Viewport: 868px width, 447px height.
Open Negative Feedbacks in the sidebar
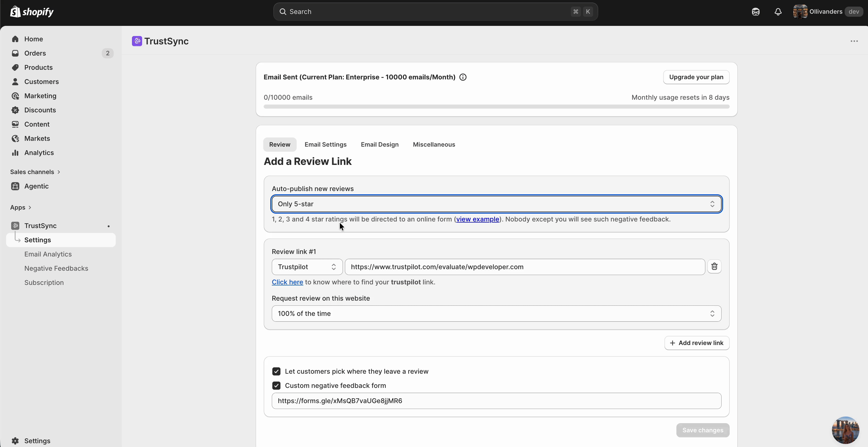[x=56, y=268]
